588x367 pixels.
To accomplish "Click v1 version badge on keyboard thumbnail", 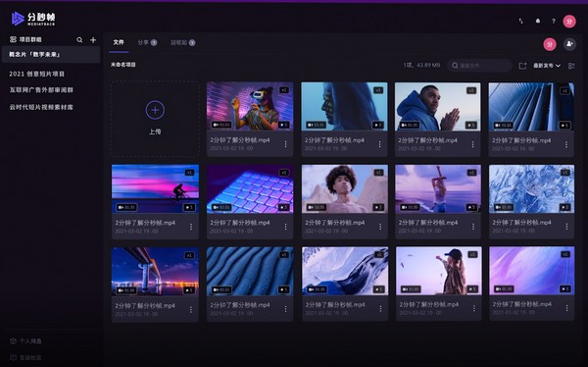I will [x=284, y=173].
